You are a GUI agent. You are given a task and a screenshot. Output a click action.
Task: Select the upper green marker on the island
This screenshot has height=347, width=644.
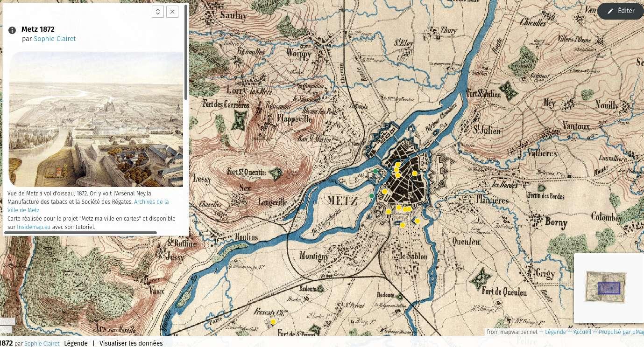(375, 172)
